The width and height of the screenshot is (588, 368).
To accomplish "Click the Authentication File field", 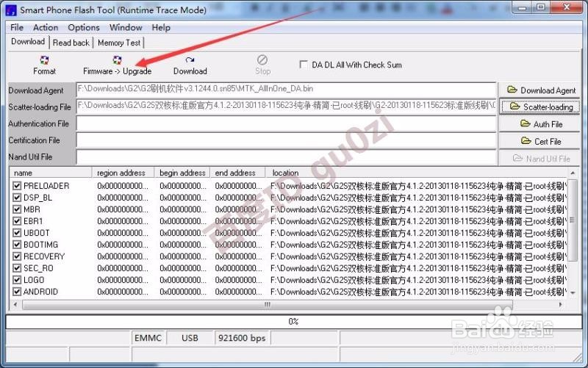I will pyautogui.click(x=286, y=123).
